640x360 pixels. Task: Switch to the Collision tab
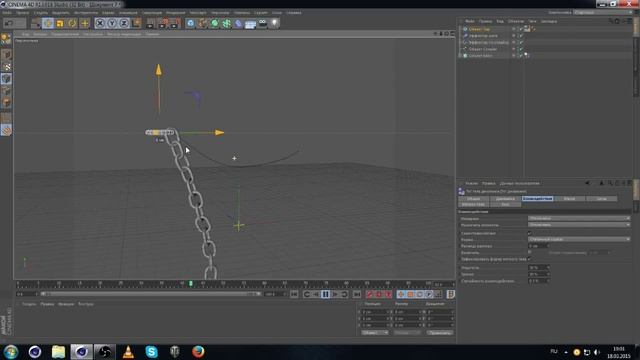pyautogui.click(x=537, y=199)
